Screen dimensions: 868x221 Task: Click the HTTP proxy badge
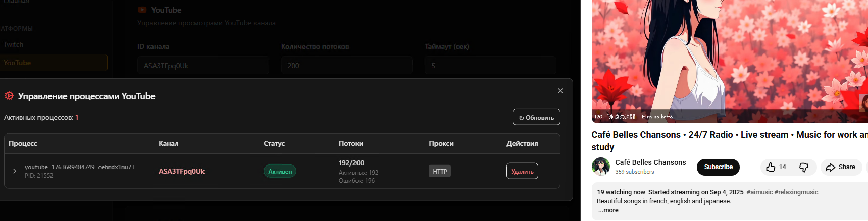pyautogui.click(x=440, y=171)
